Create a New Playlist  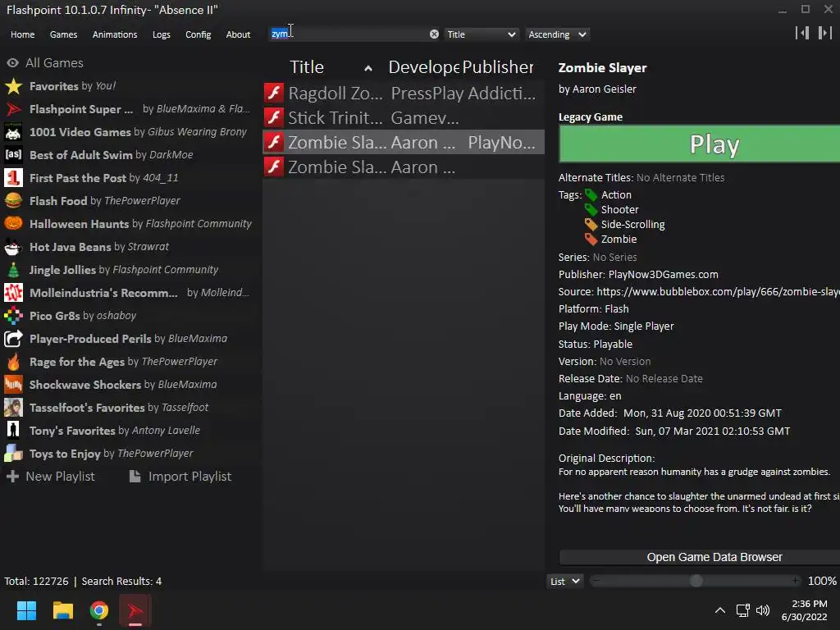coord(50,477)
